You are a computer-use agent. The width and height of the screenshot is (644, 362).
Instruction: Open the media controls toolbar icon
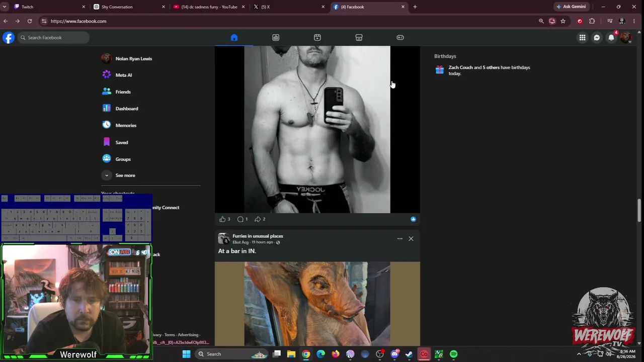click(x=610, y=21)
